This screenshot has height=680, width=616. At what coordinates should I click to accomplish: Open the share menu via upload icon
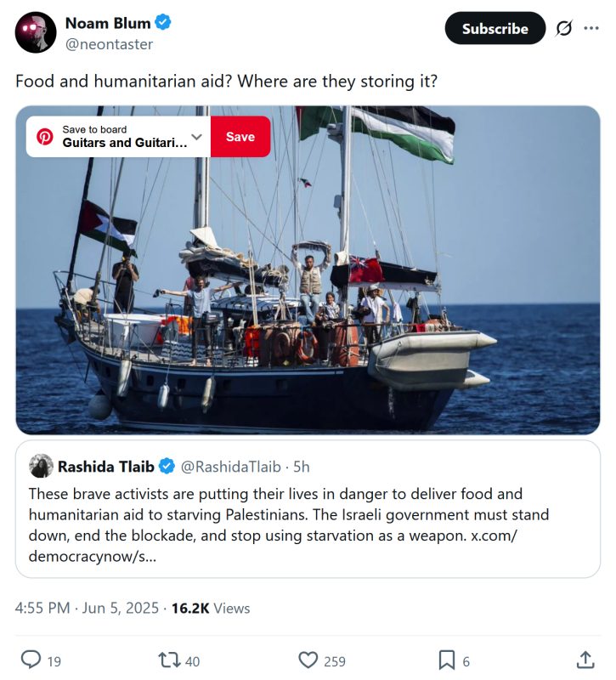click(x=585, y=659)
